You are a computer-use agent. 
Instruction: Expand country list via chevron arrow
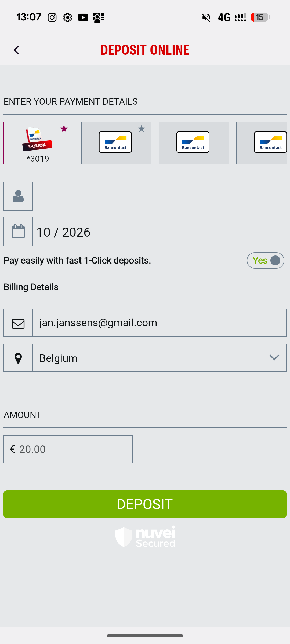pyautogui.click(x=274, y=358)
